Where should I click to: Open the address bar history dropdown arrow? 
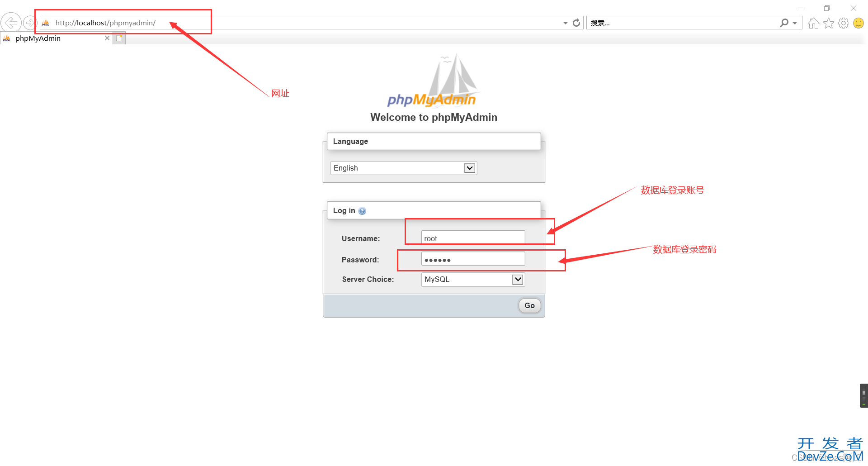pos(565,23)
